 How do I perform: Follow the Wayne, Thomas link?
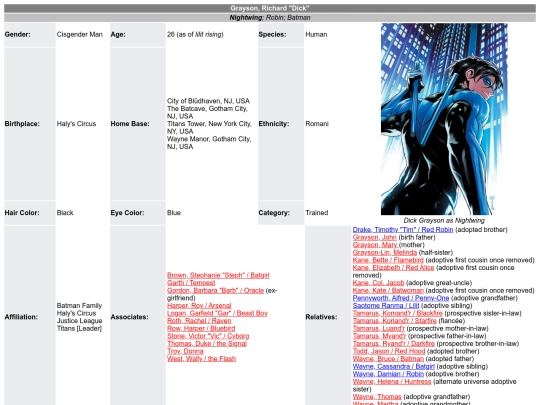click(x=377, y=396)
